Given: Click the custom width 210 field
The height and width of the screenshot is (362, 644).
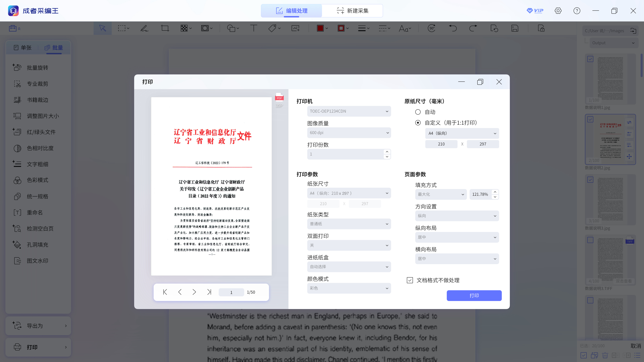Looking at the screenshot, I should click(x=441, y=144).
